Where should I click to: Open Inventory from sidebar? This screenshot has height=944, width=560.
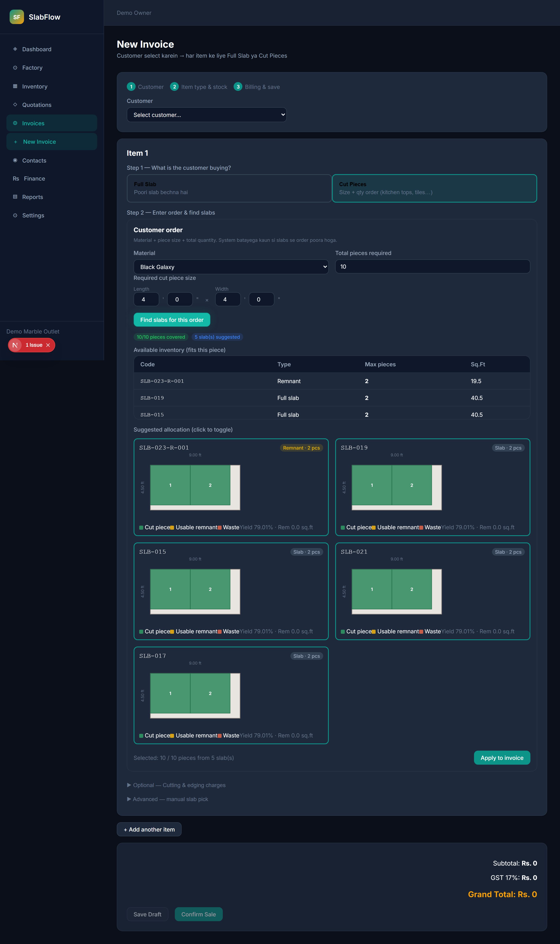point(52,86)
